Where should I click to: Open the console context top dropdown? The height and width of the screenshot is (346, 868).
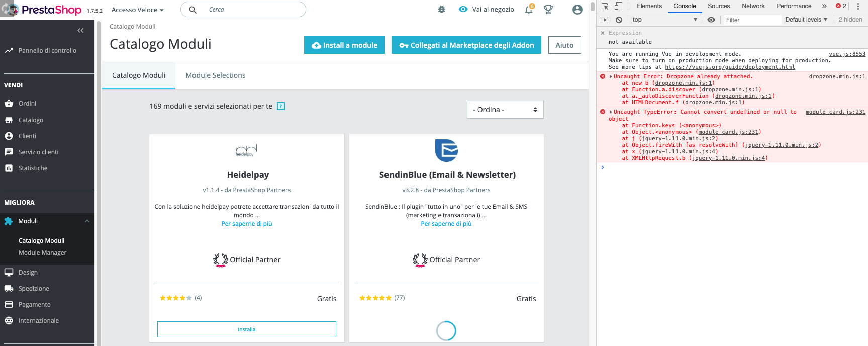pyautogui.click(x=664, y=20)
